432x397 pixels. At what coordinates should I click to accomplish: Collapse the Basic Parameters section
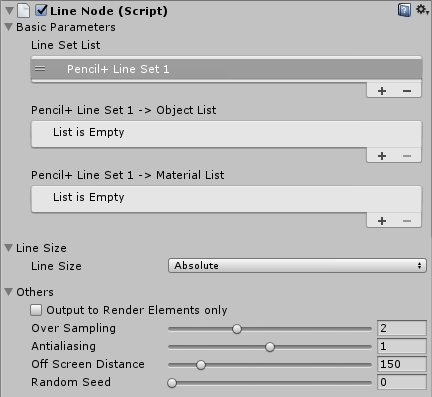(9, 27)
